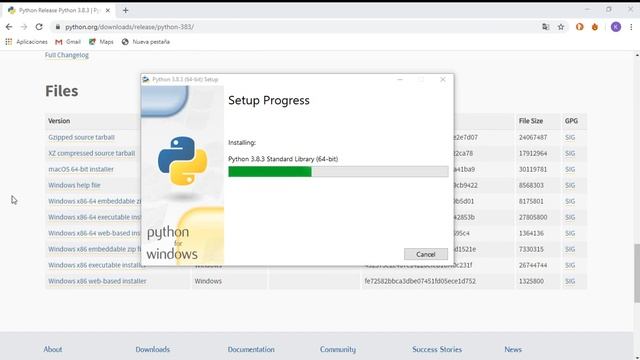The height and width of the screenshot is (360, 640).
Task: Click the Version column header
Action: click(x=59, y=121)
